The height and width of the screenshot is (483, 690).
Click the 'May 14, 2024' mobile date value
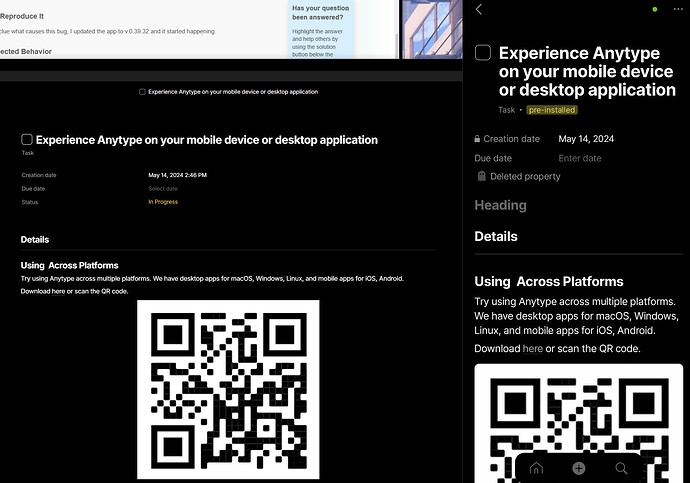click(586, 139)
